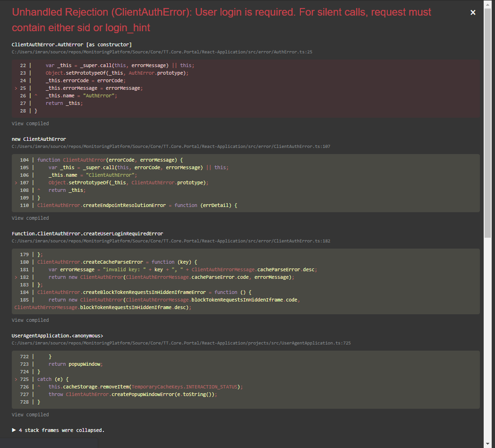Click highlighted line 25 '_this.errorMessage = errorMessage'
Image resolution: width=495 pixels, height=448 pixels.
click(x=94, y=88)
